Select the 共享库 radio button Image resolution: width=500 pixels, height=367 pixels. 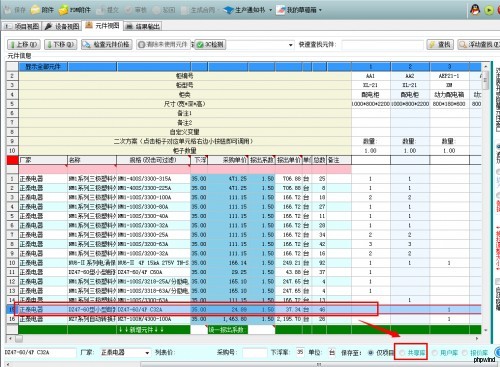pyautogui.click(x=402, y=352)
